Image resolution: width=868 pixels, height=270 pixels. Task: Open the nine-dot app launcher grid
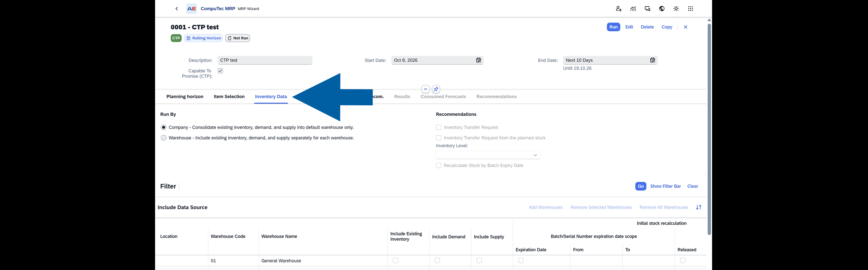pyautogui.click(x=690, y=9)
